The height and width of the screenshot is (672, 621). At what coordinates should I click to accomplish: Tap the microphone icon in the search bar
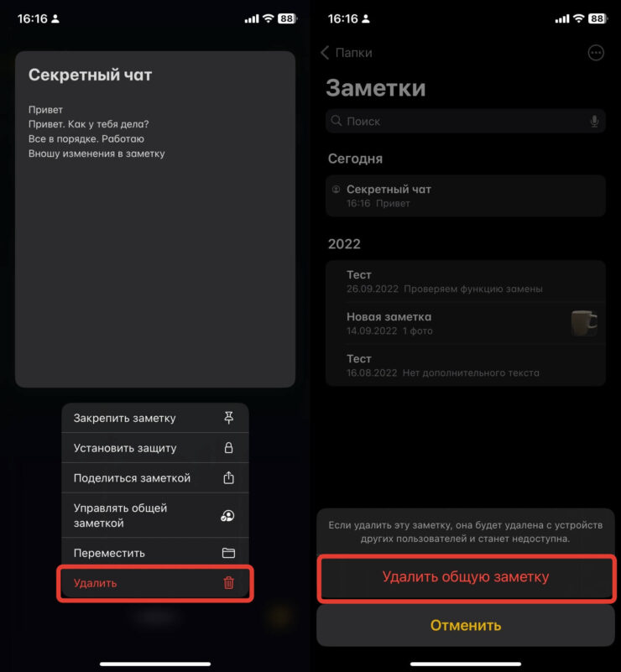point(593,121)
